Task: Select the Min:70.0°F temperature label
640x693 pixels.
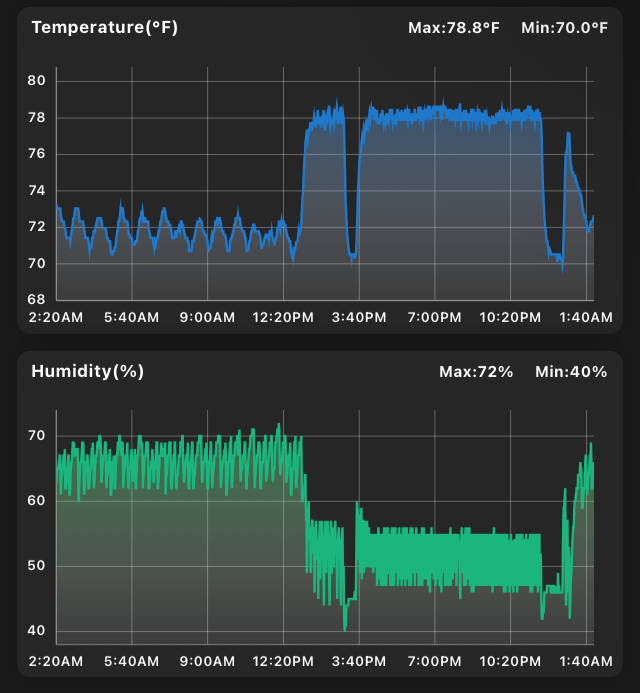Action: [x=564, y=28]
